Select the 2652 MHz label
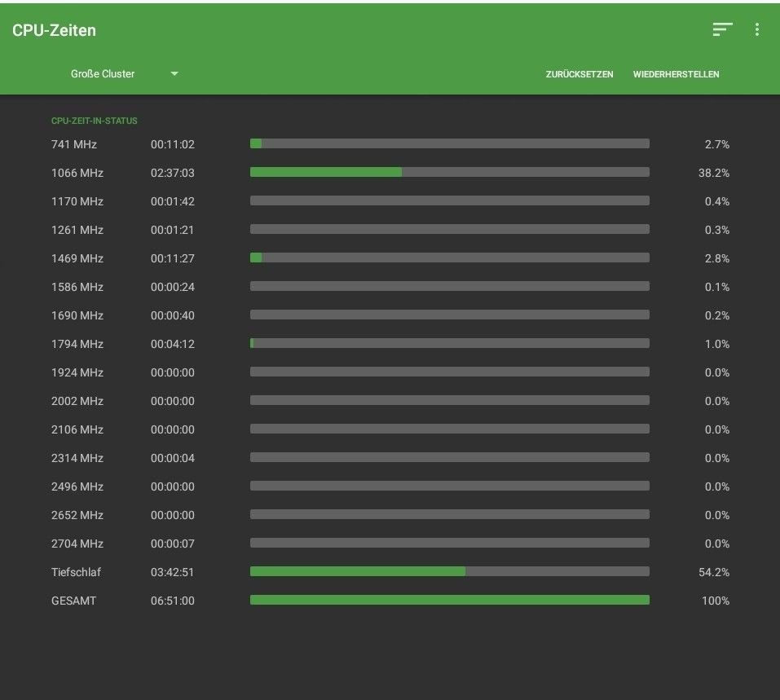Screen dimensions: 780x700 [x=77, y=515]
